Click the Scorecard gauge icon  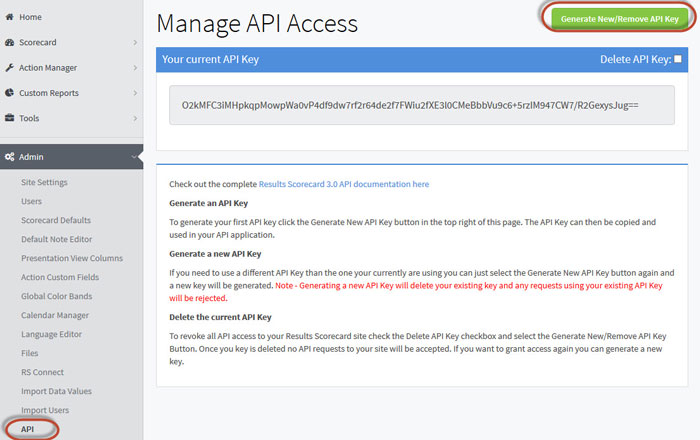click(x=9, y=43)
